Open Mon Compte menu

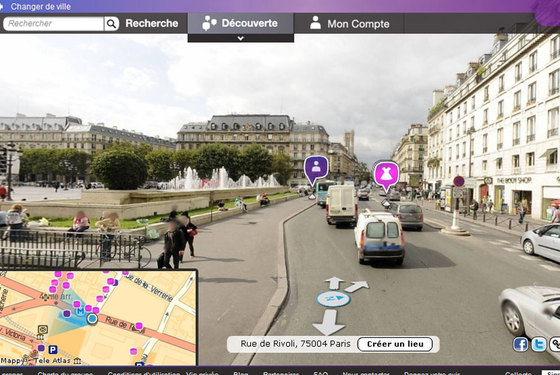pos(349,24)
